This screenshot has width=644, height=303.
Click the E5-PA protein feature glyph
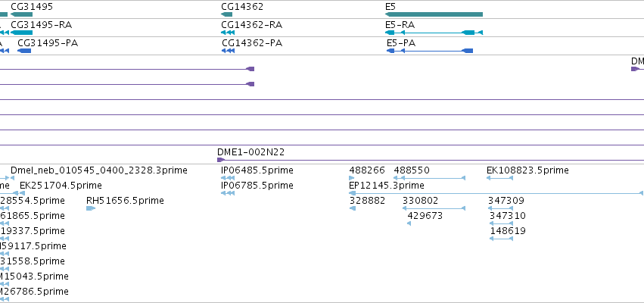(430, 51)
